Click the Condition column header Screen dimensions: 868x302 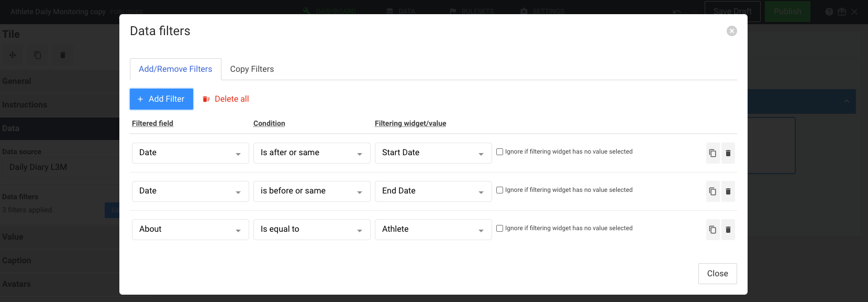point(269,123)
